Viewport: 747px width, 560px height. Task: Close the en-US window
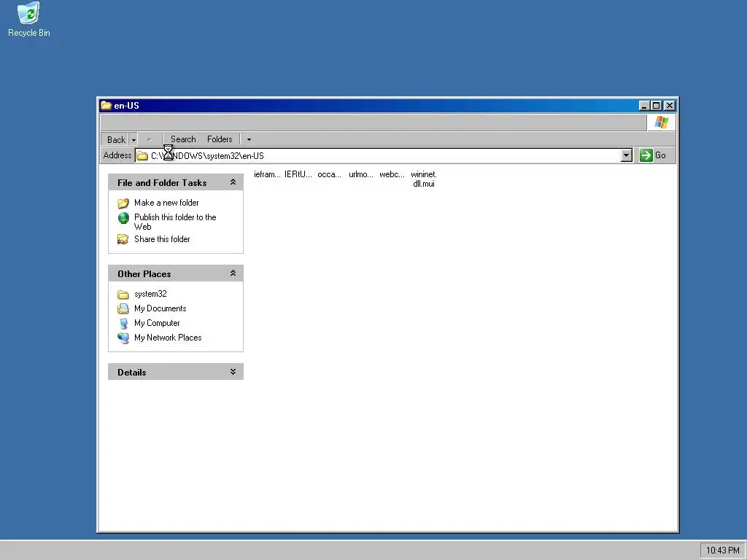[x=670, y=106]
